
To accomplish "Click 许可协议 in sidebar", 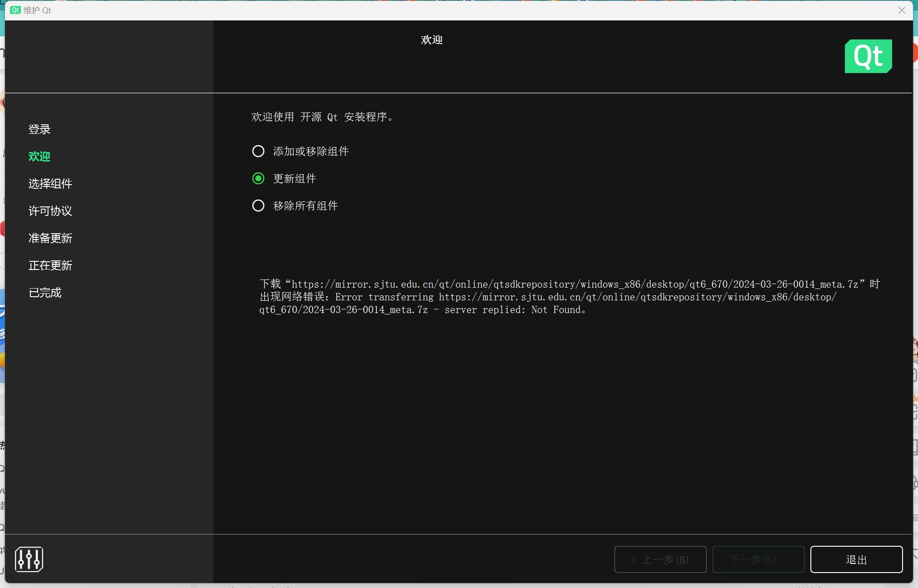I will (x=50, y=211).
